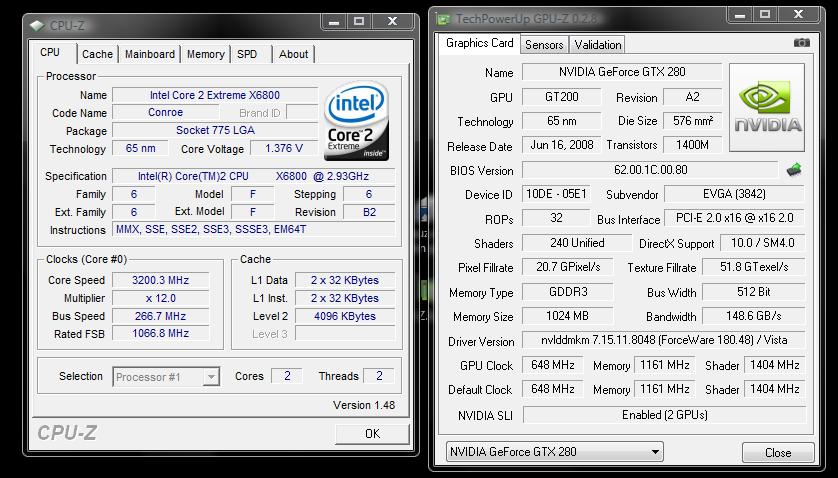Select the Graphics Card tab in GPU-Z
The width and height of the screenshot is (838, 478).
pos(479,43)
